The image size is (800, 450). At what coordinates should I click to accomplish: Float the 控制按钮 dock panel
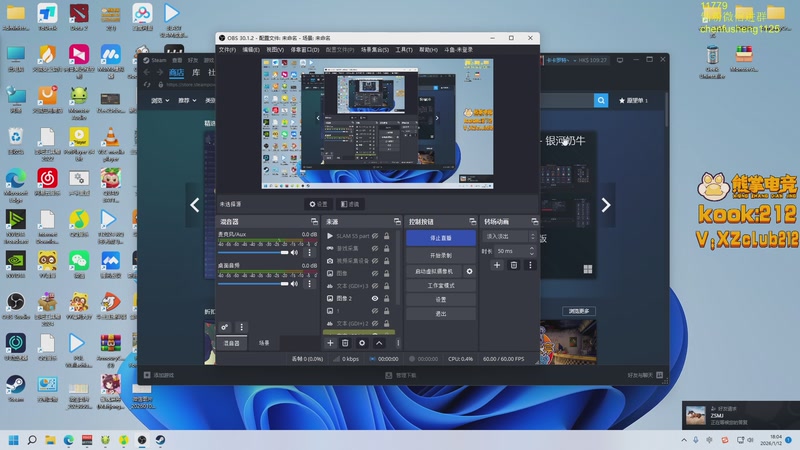pyautogui.click(x=472, y=221)
